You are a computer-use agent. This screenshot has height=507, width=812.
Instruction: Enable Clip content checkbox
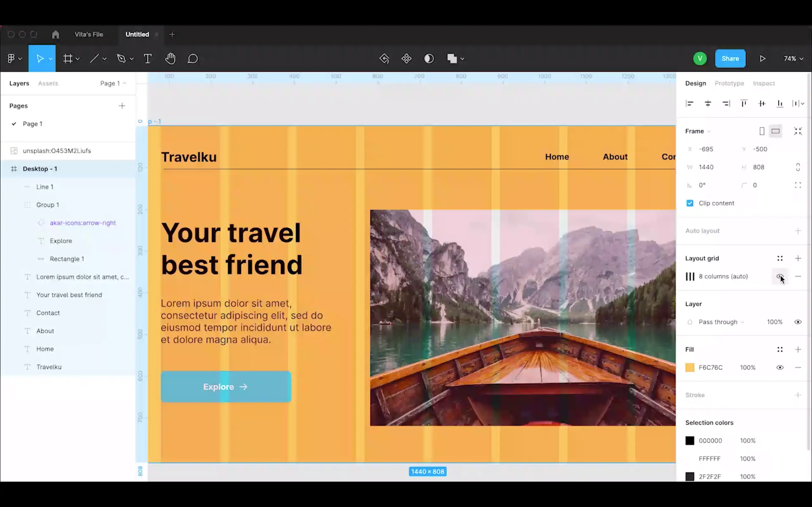click(x=690, y=203)
